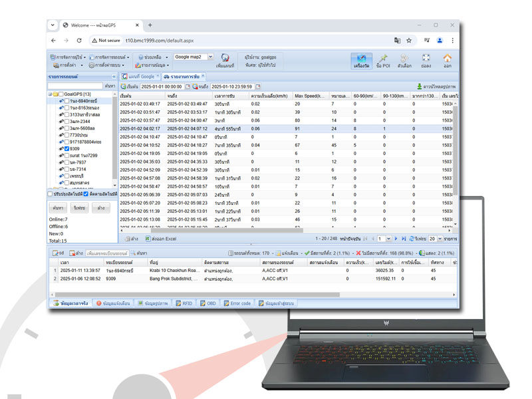Open start date calendar picker icon
The height and width of the screenshot is (399, 532).
click(x=188, y=86)
